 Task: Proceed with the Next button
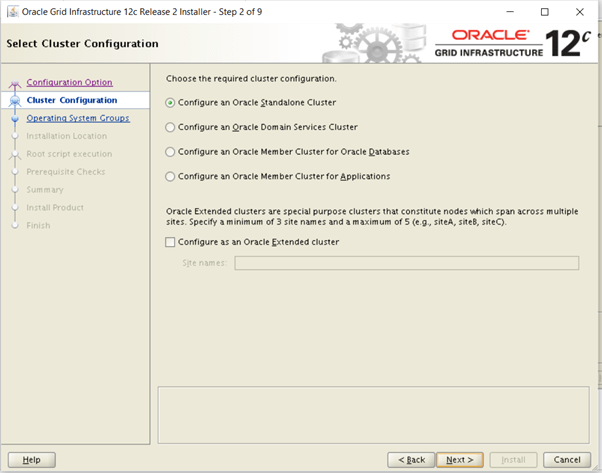[x=459, y=459]
